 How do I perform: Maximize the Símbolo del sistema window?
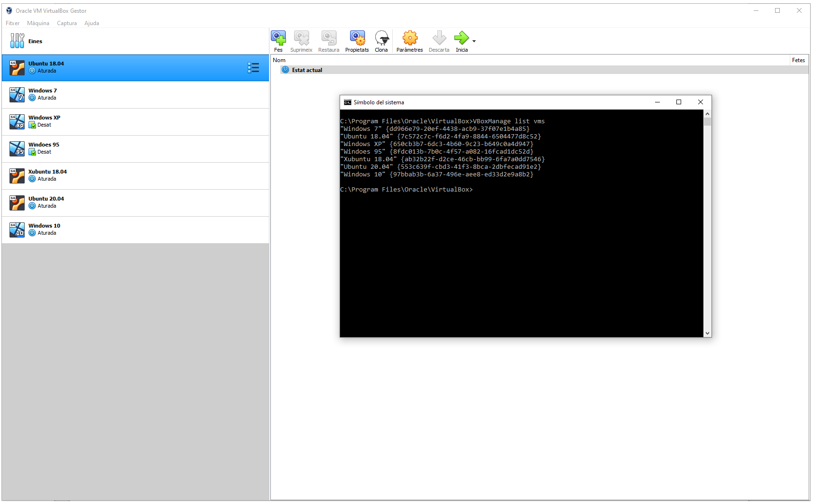(678, 102)
